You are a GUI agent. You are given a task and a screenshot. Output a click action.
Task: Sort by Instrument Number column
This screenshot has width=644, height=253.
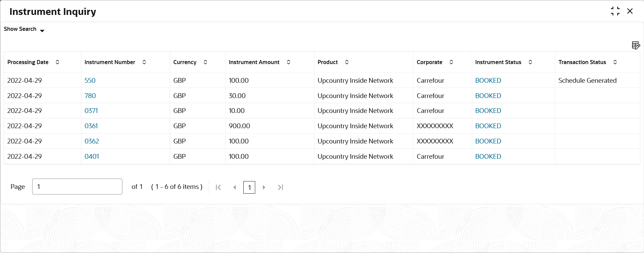(x=144, y=62)
